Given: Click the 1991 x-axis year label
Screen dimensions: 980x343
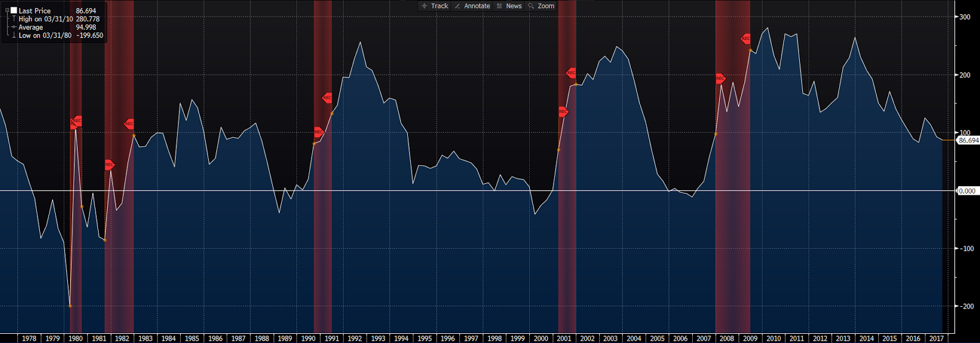Looking at the screenshot, I should (x=331, y=338).
